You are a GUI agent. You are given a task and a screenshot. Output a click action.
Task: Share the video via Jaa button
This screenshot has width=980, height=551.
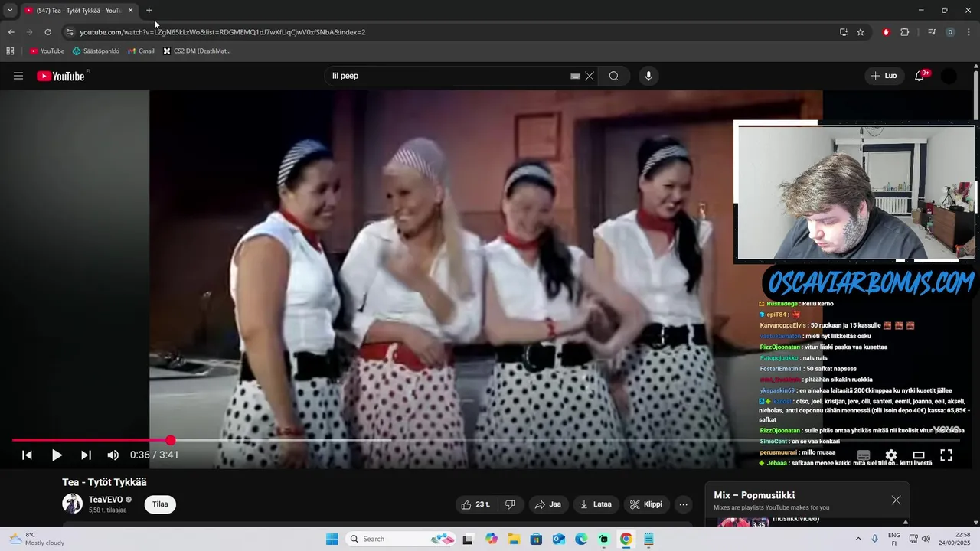548,504
